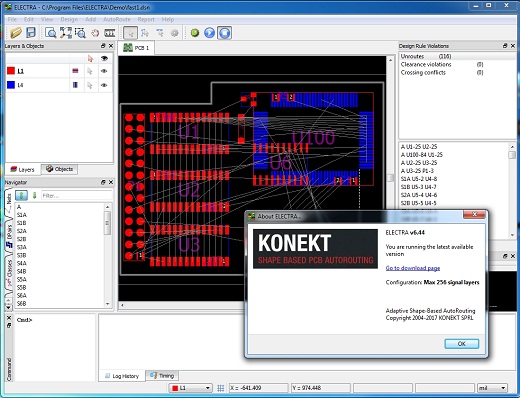
Task: Click the zoom-to-fit toolbar icon
Action: pyautogui.click(x=66, y=33)
